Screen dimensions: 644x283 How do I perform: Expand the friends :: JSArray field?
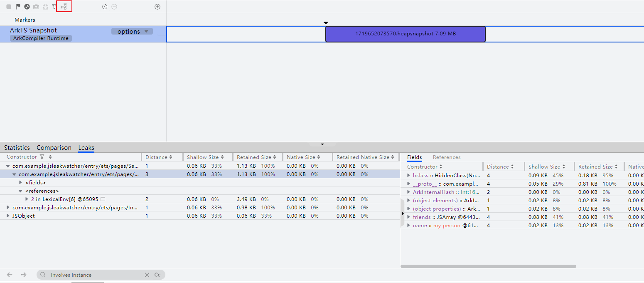[x=408, y=217]
